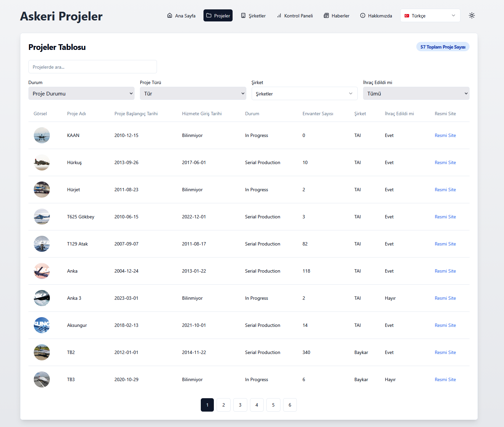Click the newspaper icon beside Haberler

coord(326,15)
